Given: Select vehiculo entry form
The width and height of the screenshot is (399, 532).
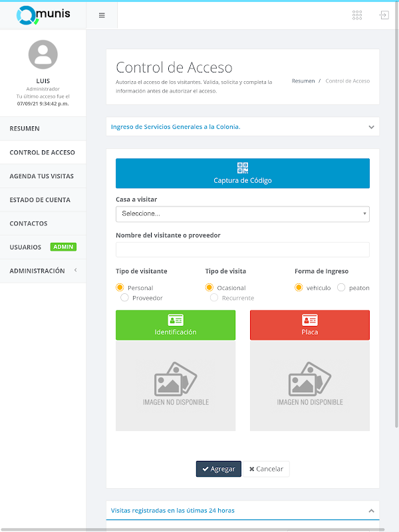Looking at the screenshot, I should [299, 287].
